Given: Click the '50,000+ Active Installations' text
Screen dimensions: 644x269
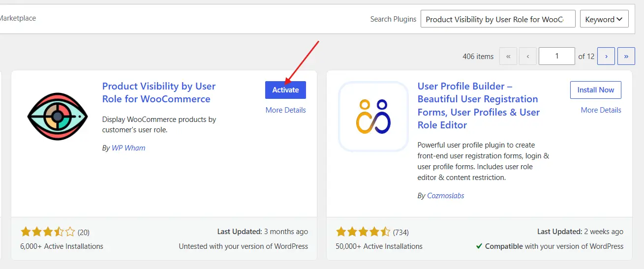Looking at the screenshot, I should [x=379, y=246].
